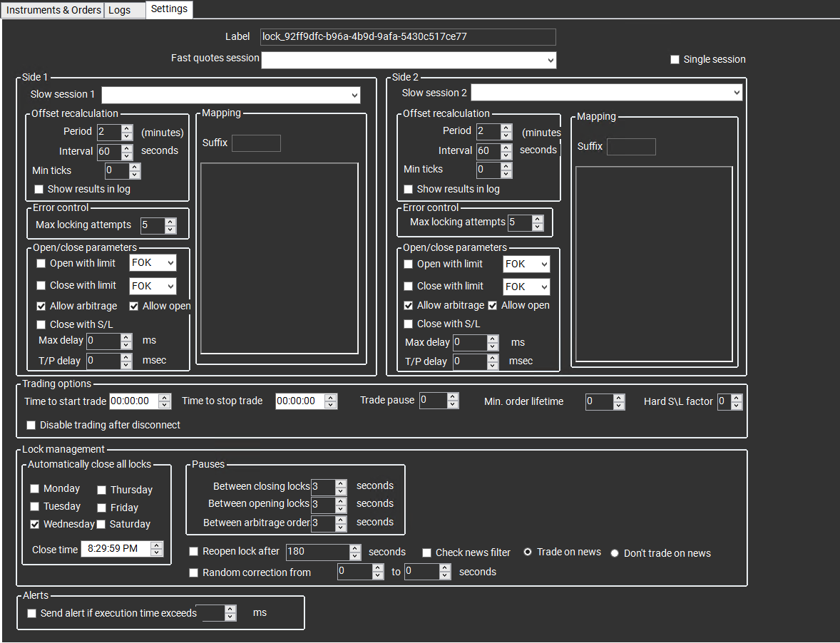Decrease Trade pause spinner value
Image resolution: width=840 pixels, height=643 pixels.
(453, 404)
